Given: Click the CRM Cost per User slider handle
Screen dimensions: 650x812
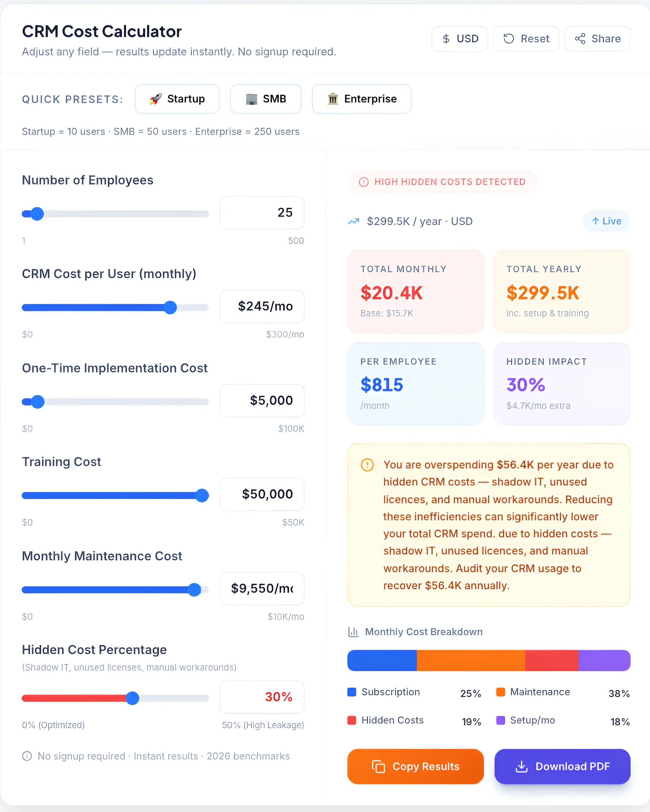Looking at the screenshot, I should pyautogui.click(x=170, y=307).
